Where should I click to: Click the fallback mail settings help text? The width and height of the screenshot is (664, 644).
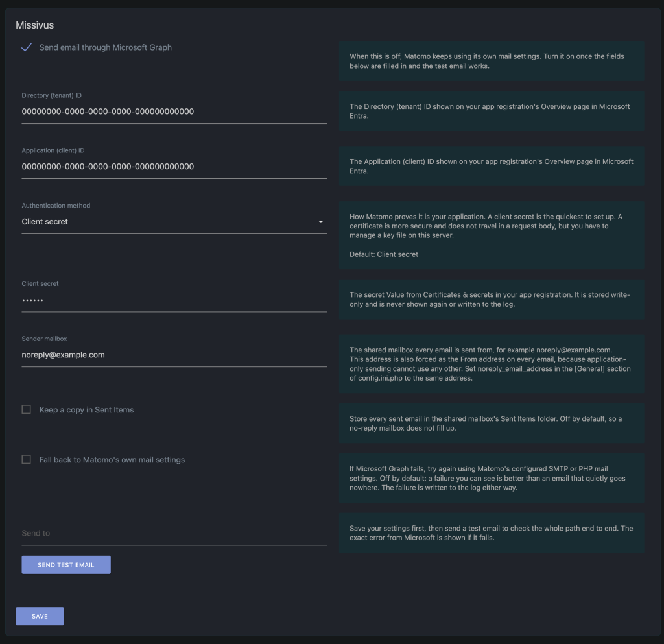[x=492, y=478]
